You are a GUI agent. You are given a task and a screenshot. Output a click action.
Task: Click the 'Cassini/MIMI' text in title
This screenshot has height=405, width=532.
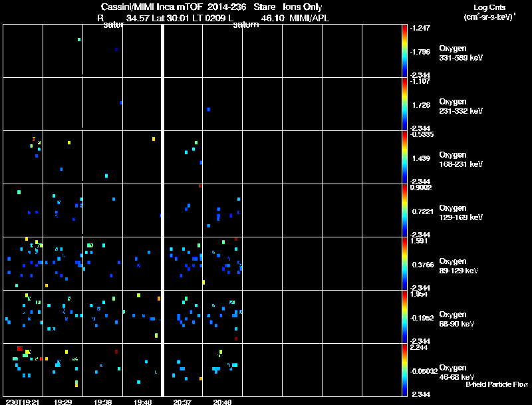coord(128,7)
